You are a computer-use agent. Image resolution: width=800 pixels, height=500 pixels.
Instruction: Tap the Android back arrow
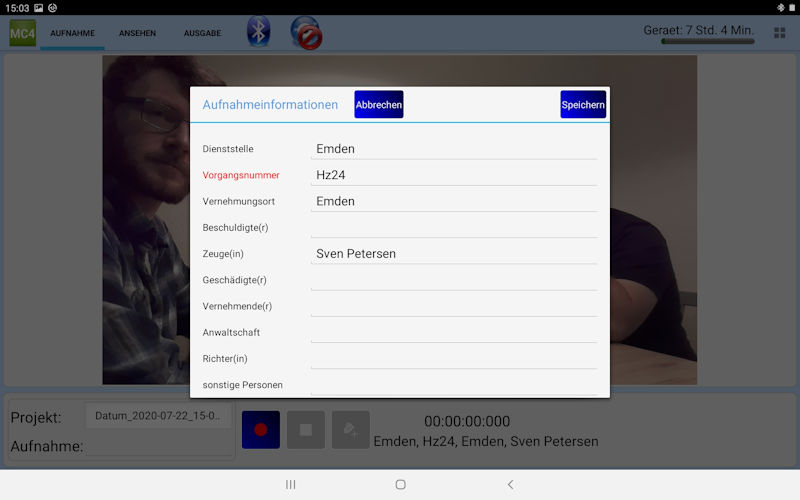pyautogui.click(x=510, y=484)
